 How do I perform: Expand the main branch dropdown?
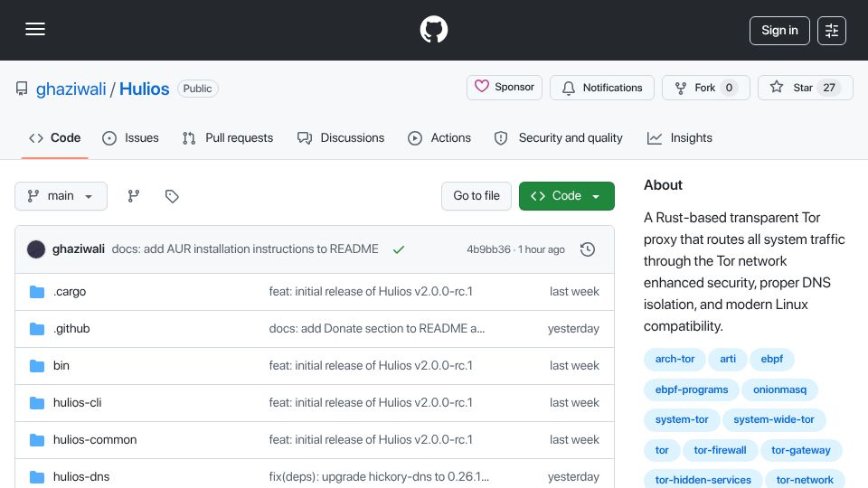tap(61, 196)
